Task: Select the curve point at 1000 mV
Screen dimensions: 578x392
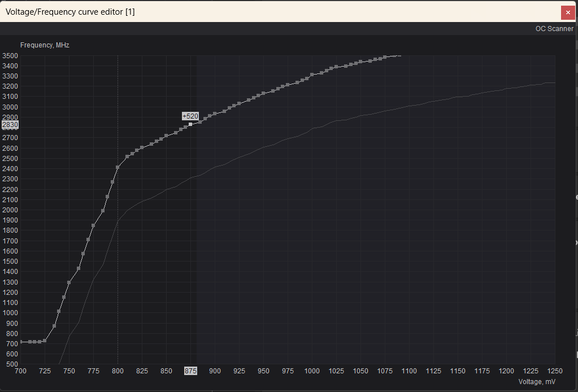Action: pyautogui.click(x=312, y=75)
